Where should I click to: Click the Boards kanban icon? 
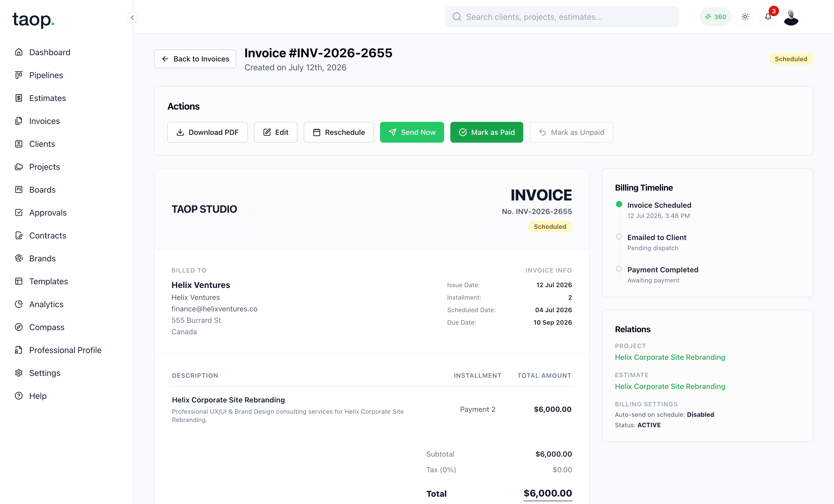coord(19,190)
